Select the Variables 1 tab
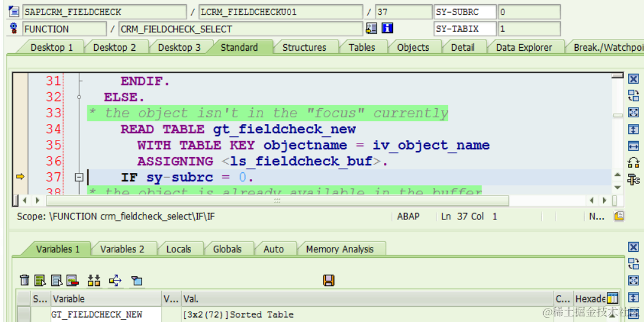The height and width of the screenshot is (322, 644). [x=58, y=249]
